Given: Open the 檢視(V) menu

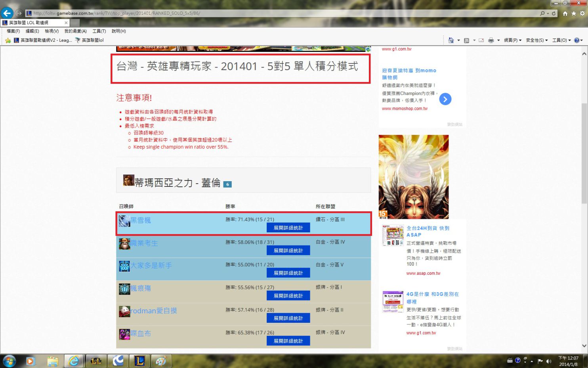Looking at the screenshot, I should click(x=52, y=31).
